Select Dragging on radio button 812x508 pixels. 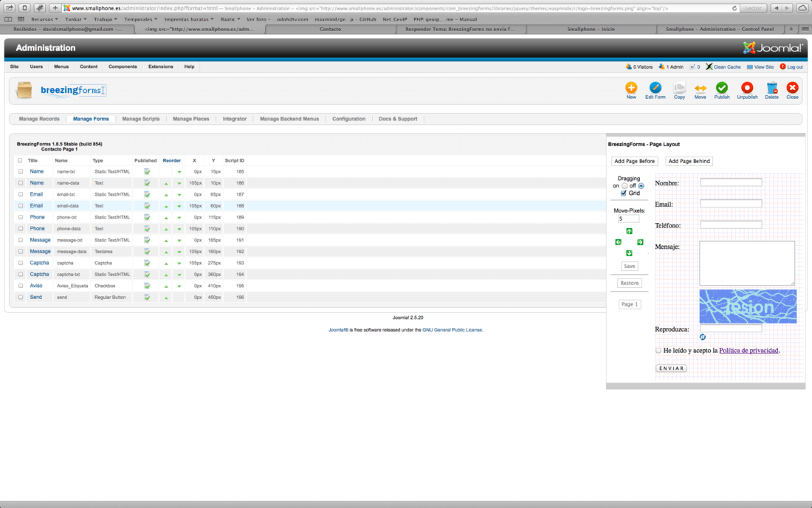point(625,186)
